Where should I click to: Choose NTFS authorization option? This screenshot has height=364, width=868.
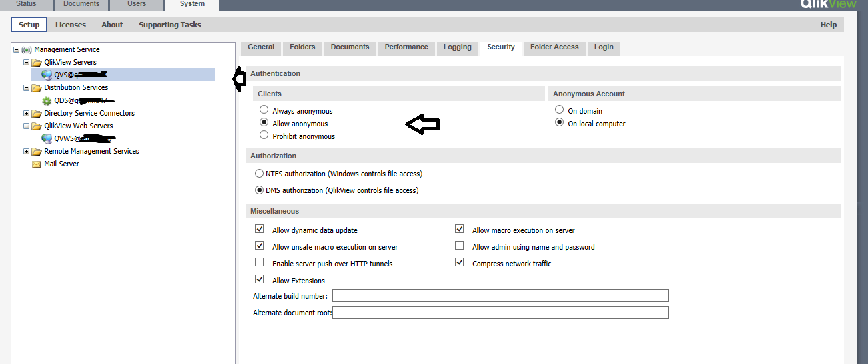[259, 173]
